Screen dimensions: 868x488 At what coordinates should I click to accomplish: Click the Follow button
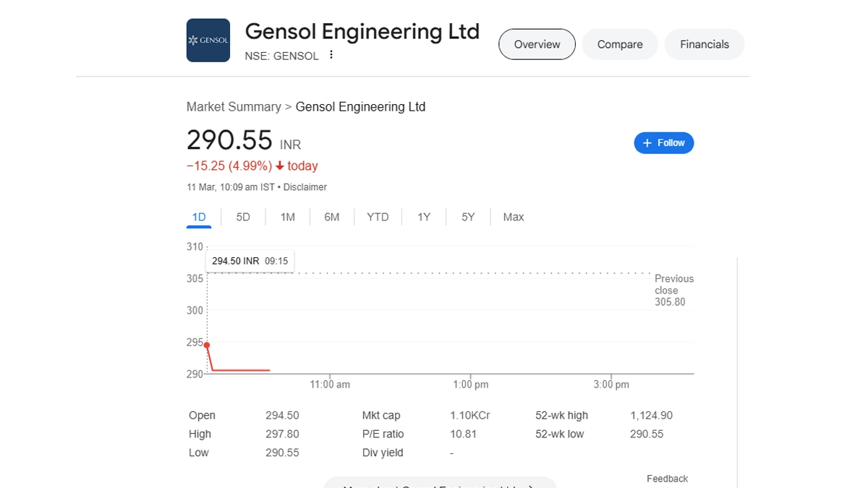664,143
